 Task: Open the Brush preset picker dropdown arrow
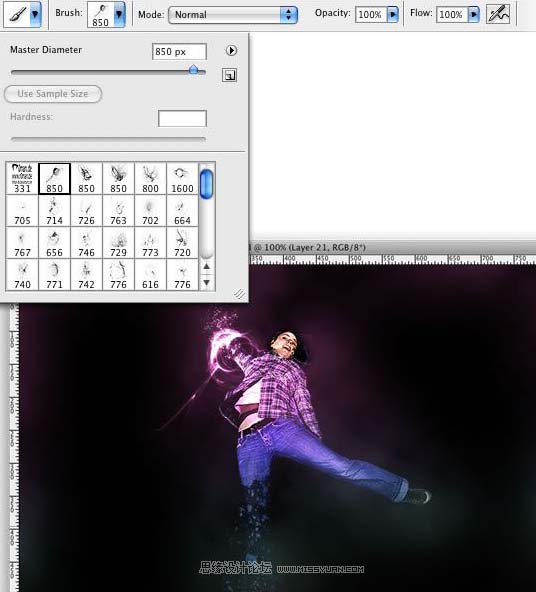coord(119,14)
